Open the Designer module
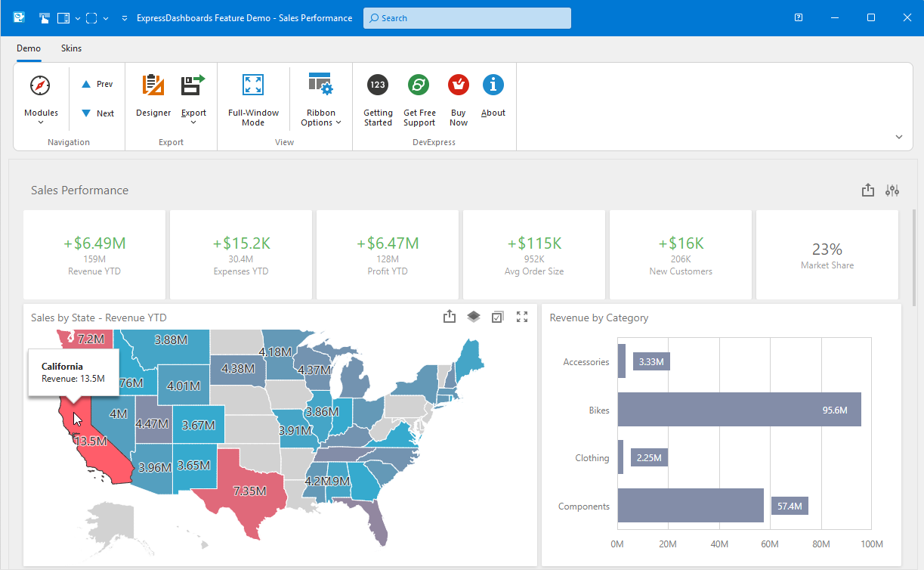Image resolution: width=924 pixels, height=570 pixels. tap(153, 97)
